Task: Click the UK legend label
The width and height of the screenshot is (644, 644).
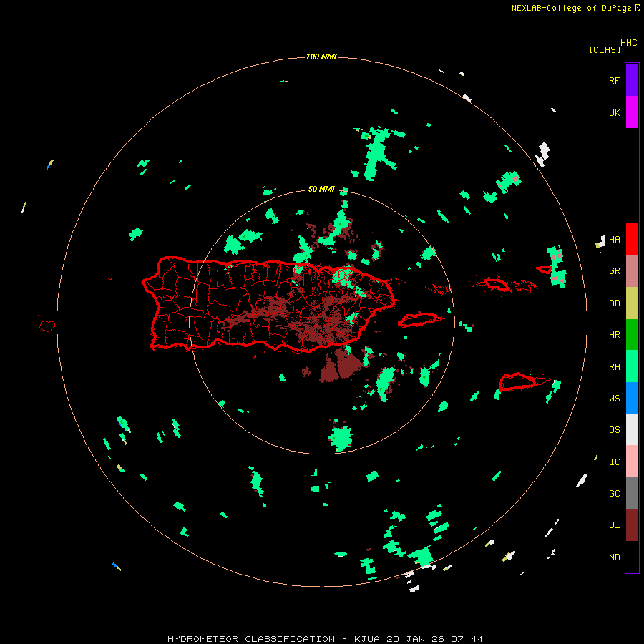Action: (x=614, y=113)
